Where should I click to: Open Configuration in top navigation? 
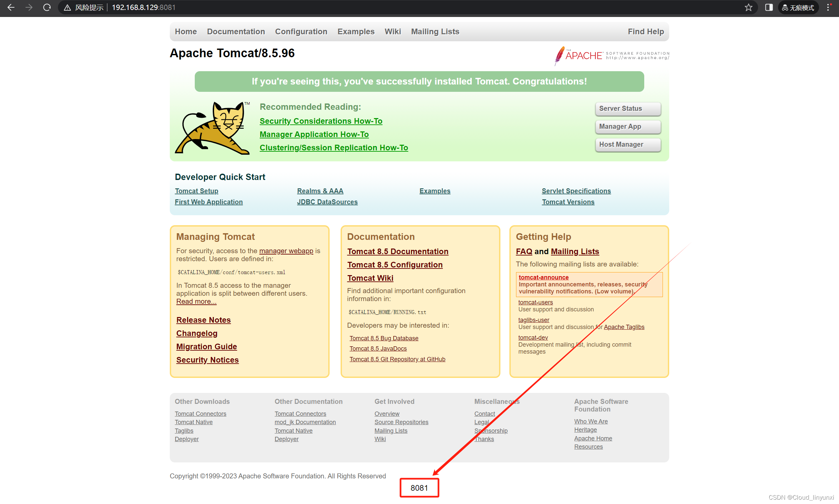click(301, 32)
